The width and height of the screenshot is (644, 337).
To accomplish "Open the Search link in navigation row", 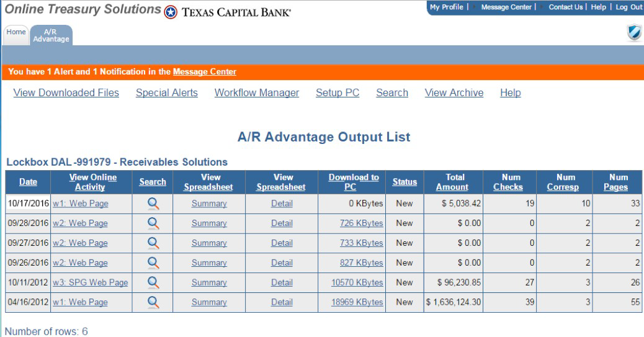I will click(x=392, y=93).
